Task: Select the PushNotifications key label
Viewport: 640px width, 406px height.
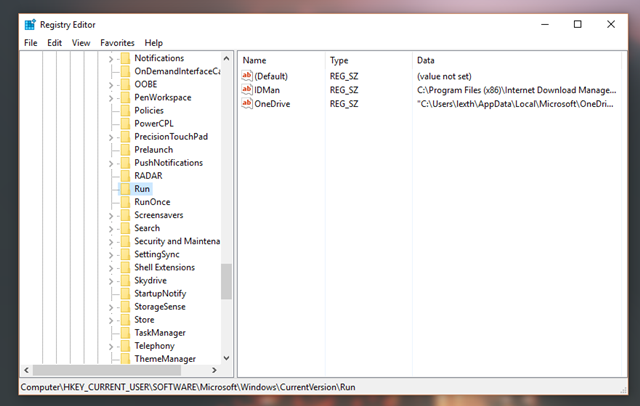Action: pyautogui.click(x=169, y=162)
